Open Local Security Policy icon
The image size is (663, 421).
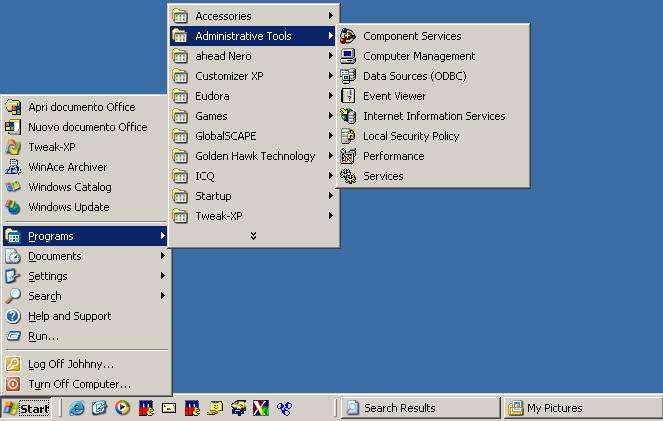coord(348,136)
